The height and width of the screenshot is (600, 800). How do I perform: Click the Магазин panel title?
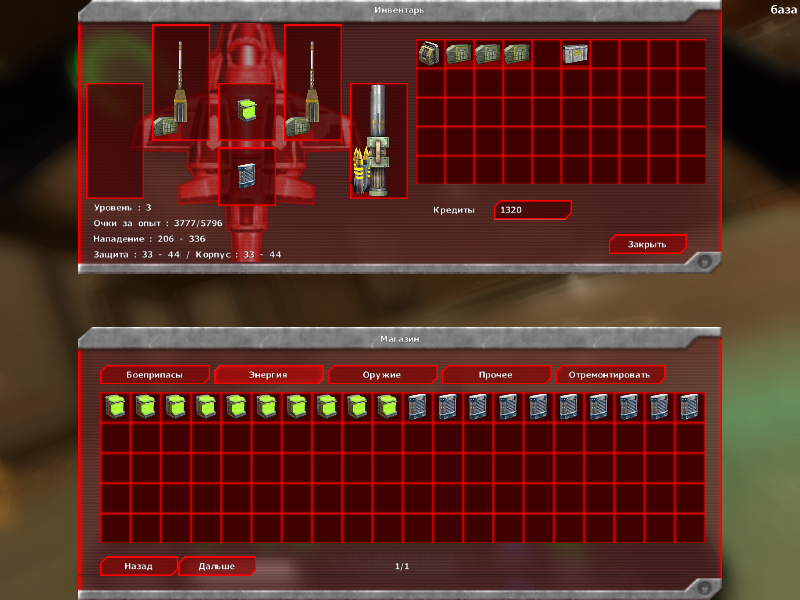pos(399,339)
